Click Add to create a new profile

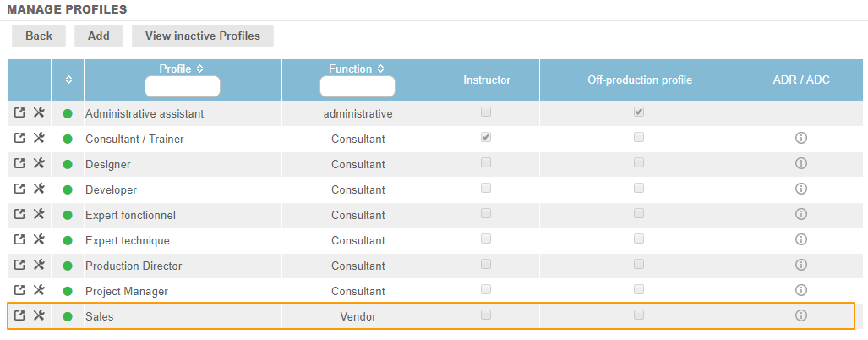click(x=99, y=36)
